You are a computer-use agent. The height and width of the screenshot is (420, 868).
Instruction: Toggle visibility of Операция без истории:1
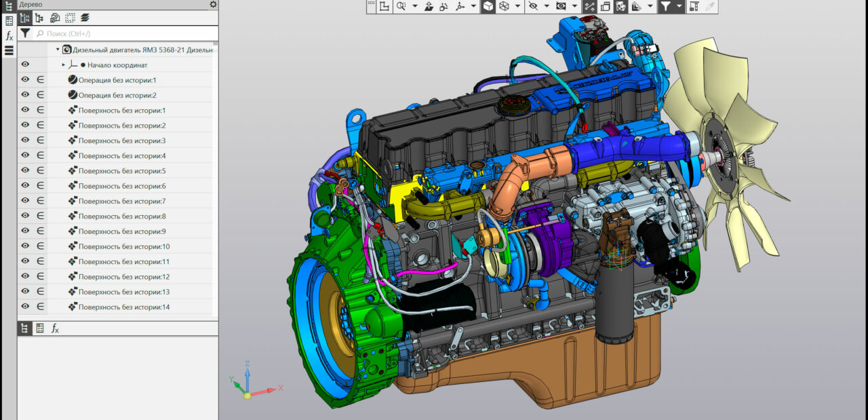pos(25,80)
